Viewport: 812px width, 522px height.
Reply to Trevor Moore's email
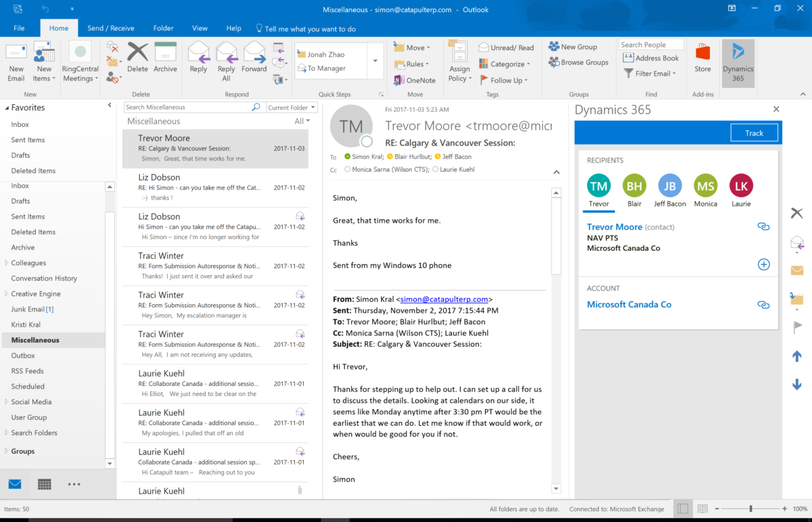[x=198, y=58]
